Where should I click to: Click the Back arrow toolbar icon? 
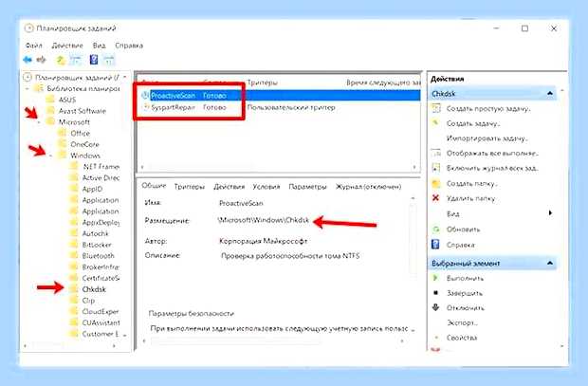28,60
